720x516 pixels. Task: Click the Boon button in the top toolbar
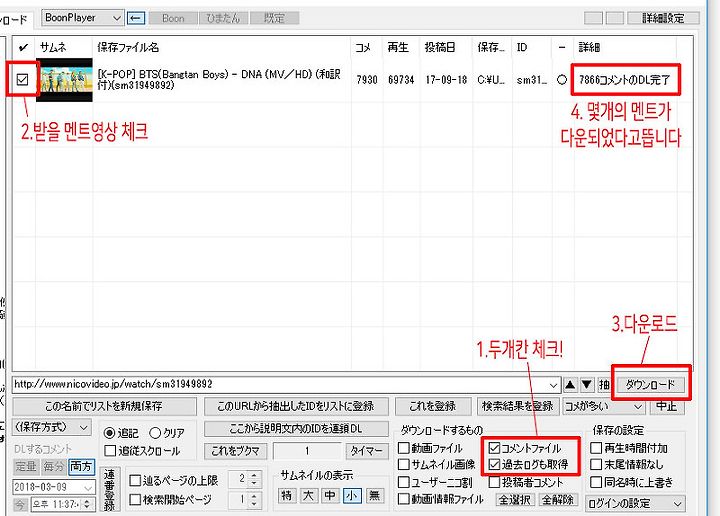tap(173, 18)
